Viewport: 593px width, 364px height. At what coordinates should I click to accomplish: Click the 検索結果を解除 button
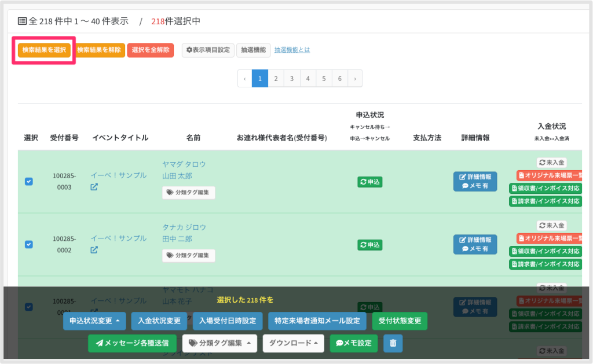(x=99, y=50)
